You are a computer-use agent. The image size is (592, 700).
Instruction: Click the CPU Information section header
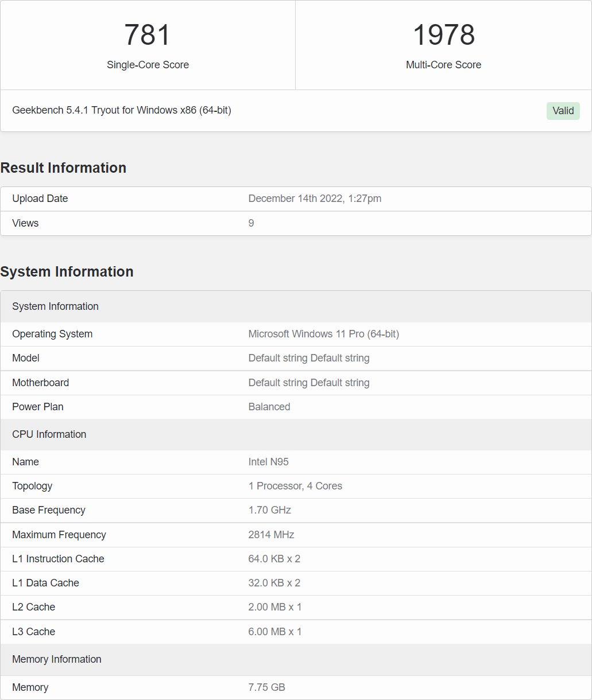point(49,434)
